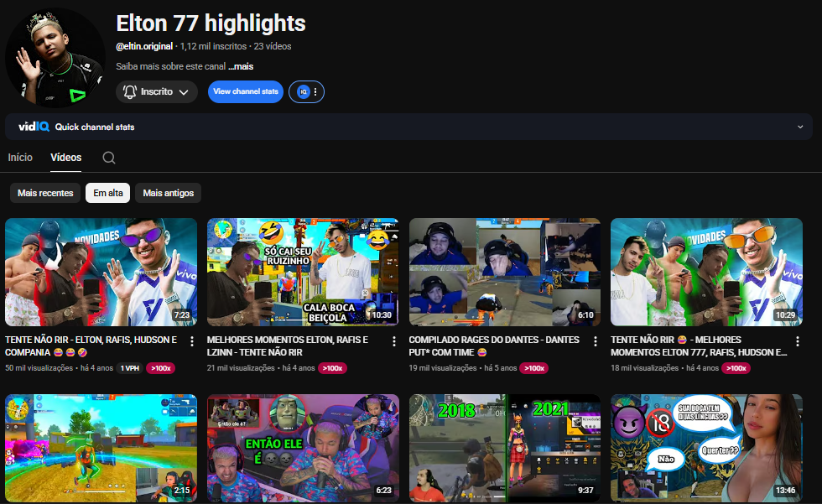Select the Mais recentes sort filter
Viewport: 822px width, 504px height.
45,193
